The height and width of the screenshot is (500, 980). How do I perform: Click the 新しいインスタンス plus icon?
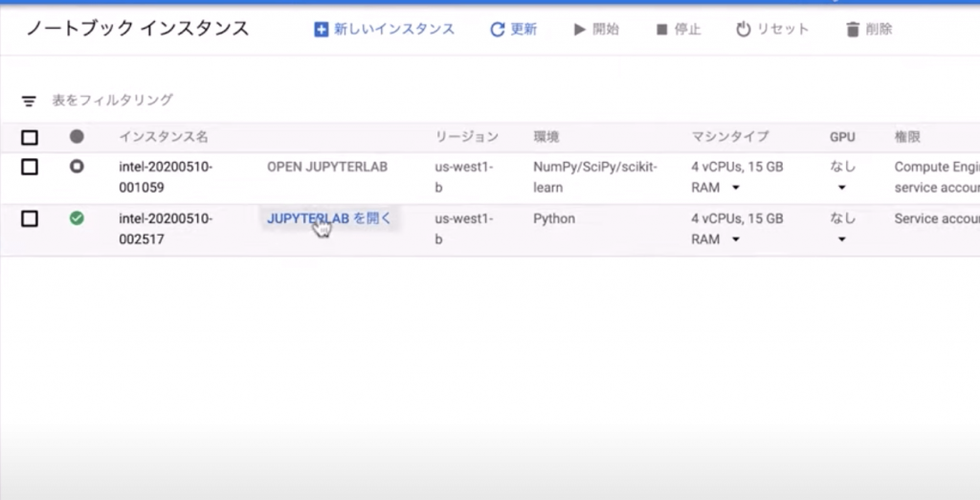pos(321,30)
